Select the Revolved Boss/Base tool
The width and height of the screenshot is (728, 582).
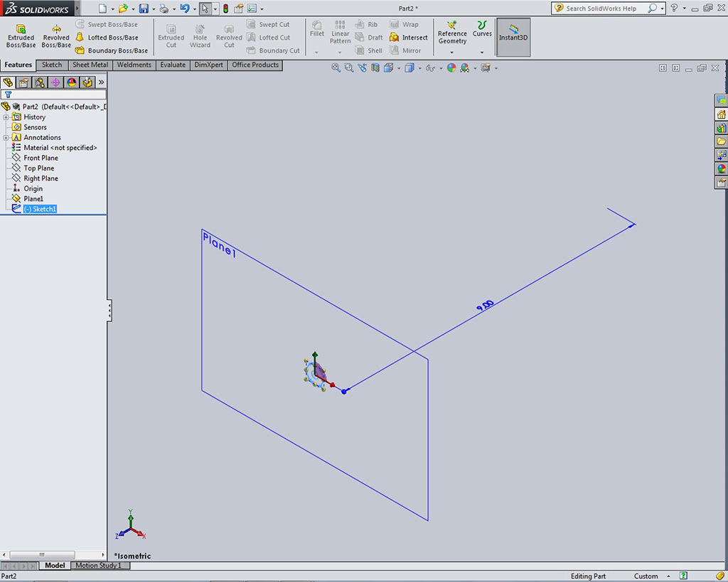click(55, 36)
